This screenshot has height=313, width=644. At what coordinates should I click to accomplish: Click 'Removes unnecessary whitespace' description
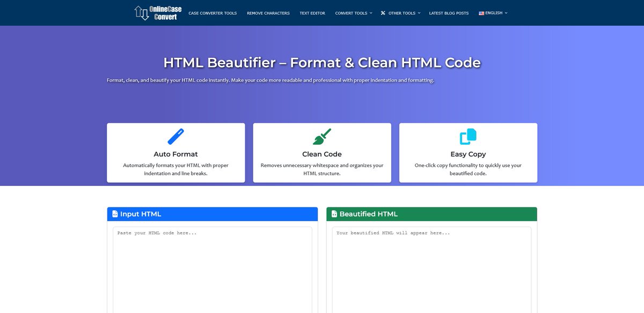click(322, 169)
